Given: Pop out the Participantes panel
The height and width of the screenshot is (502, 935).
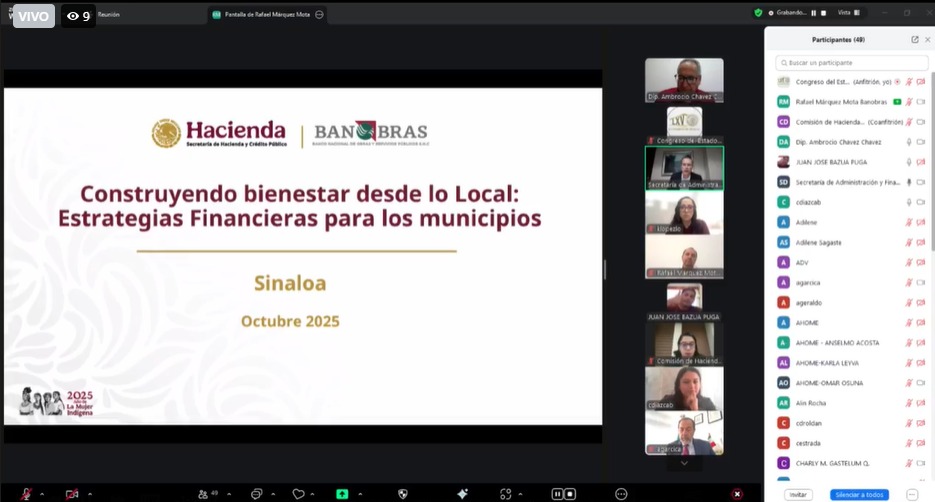Looking at the screenshot, I should (x=914, y=40).
